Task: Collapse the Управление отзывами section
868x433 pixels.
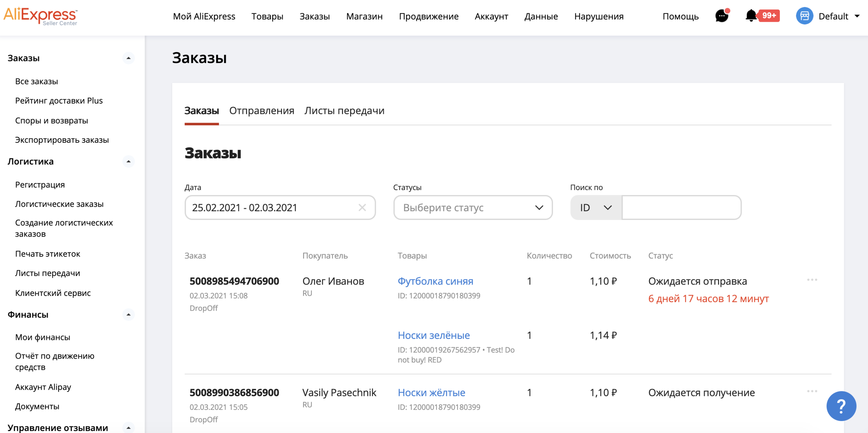Action: (128, 427)
